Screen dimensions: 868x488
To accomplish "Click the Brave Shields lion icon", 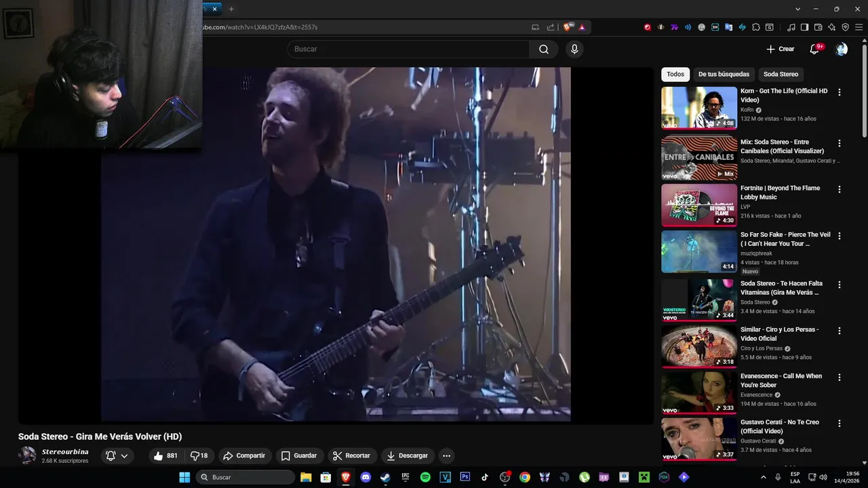I will (x=567, y=27).
